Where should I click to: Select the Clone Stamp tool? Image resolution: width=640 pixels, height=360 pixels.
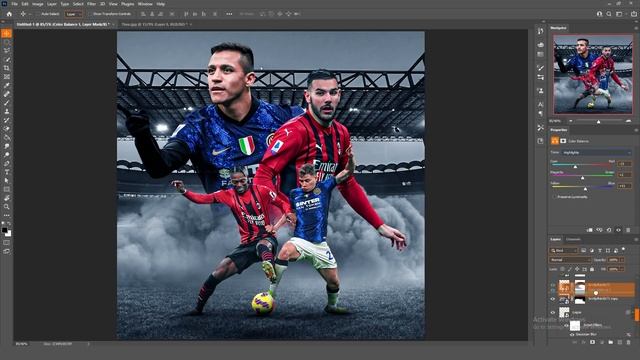tap(7, 111)
